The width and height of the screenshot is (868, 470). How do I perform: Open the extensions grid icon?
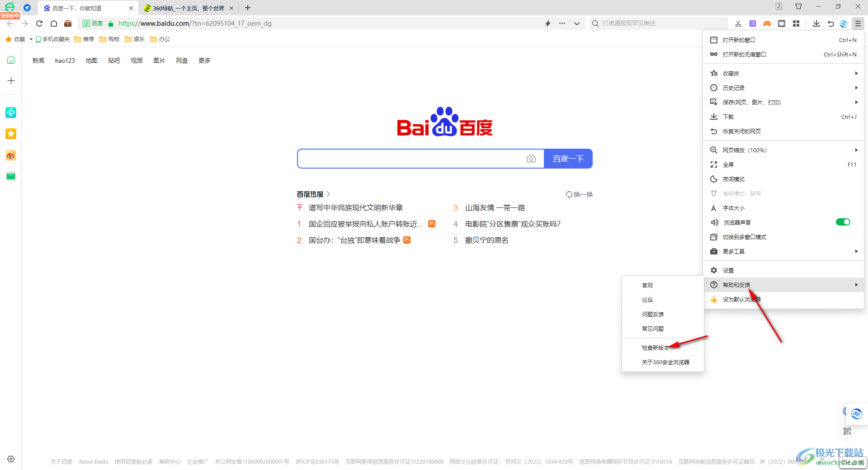coord(796,23)
